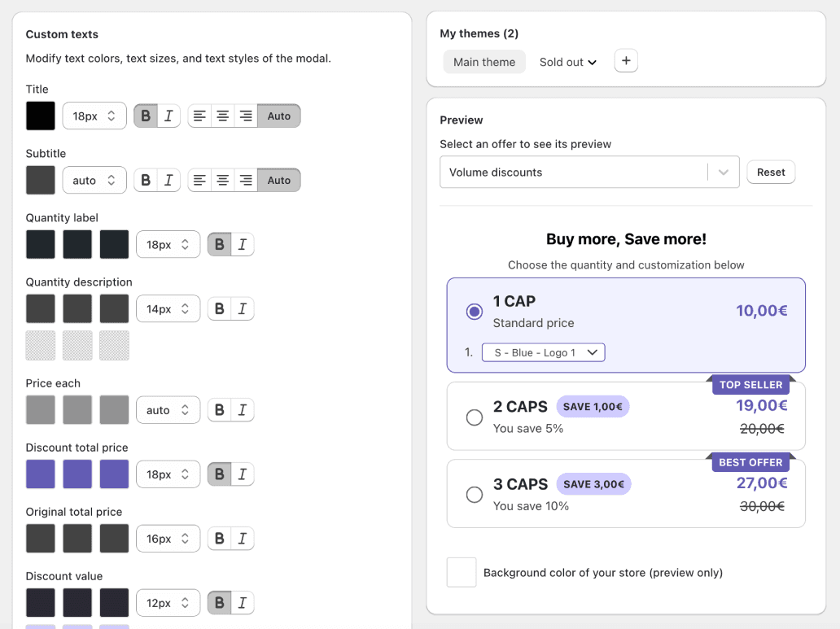Open Quantity label font size selector

[168, 244]
